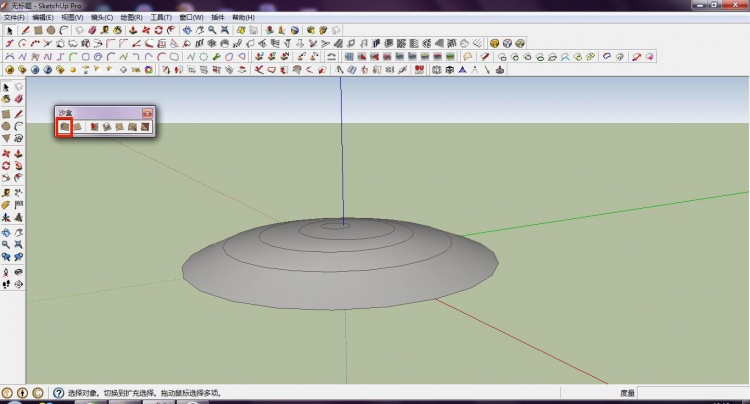This screenshot has width=750, height=404.
Task: Choose the Eraser in the left palette
Action: pyautogui.click(x=18, y=99)
